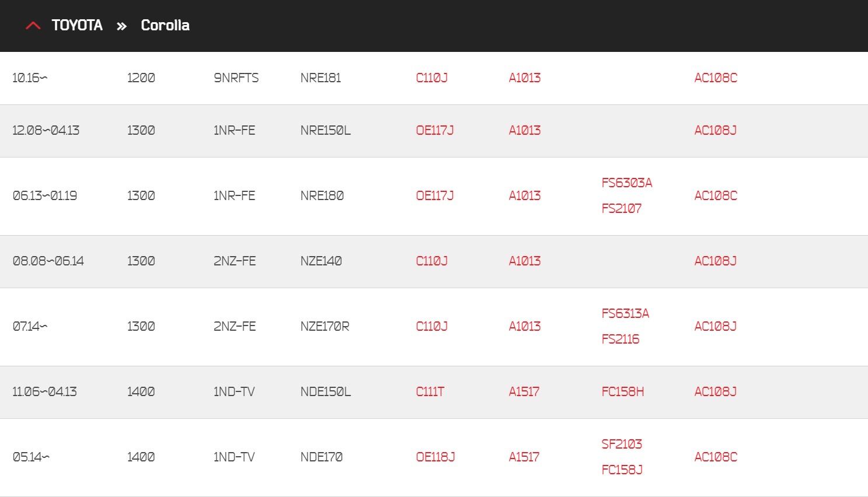Open FS2116 link in NZE170R row
The height and width of the screenshot is (497, 868).
tap(620, 339)
